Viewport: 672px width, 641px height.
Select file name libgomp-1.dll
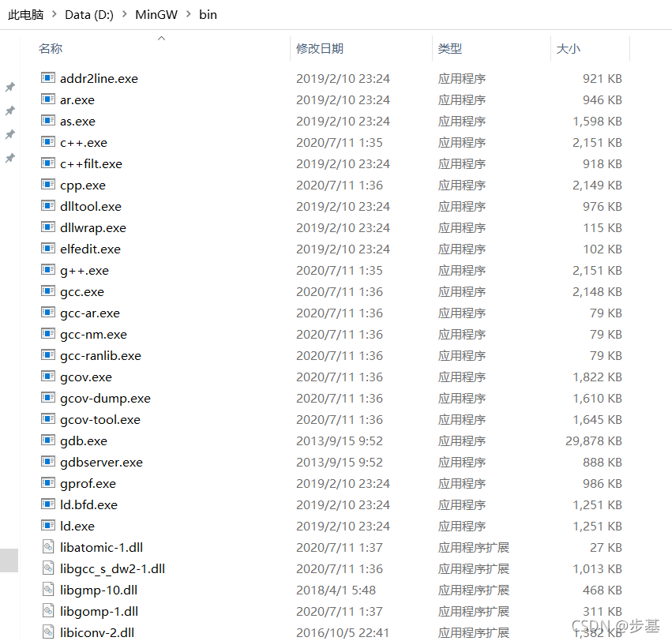99,612
